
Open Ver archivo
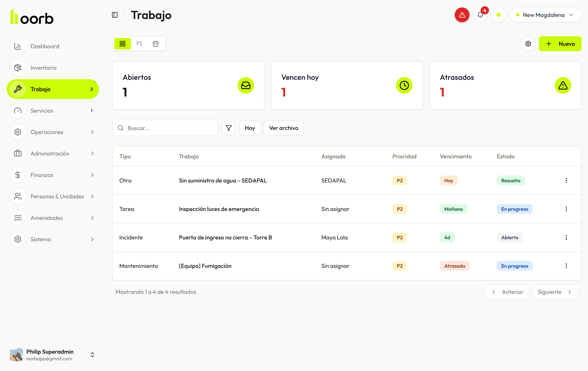point(284,128)
